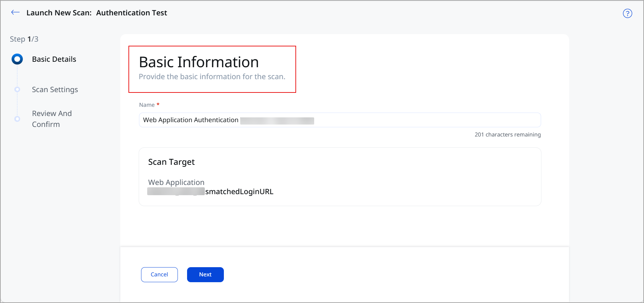Click into the Name input field

pyautogui.click(x=340, y=120)
